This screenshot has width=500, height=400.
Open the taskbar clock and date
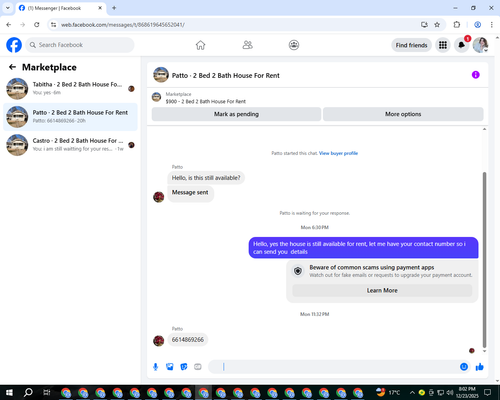coord(467,393)
